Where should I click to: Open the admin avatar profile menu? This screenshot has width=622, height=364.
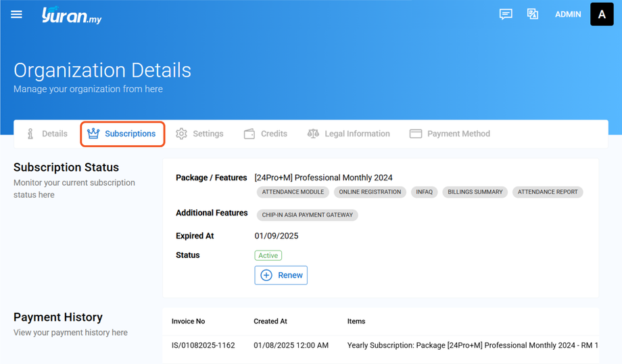[602, 14]
